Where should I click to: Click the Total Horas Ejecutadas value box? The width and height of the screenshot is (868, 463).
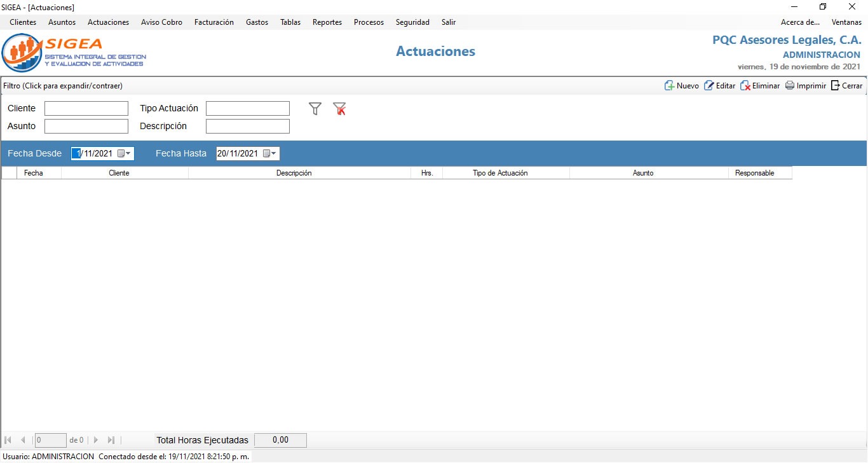coord(280,440)
